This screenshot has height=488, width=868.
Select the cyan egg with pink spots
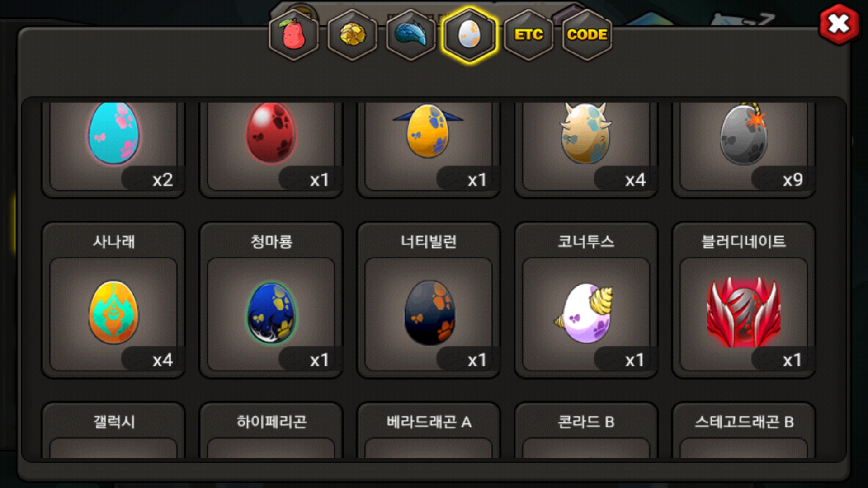pos(113,147)
